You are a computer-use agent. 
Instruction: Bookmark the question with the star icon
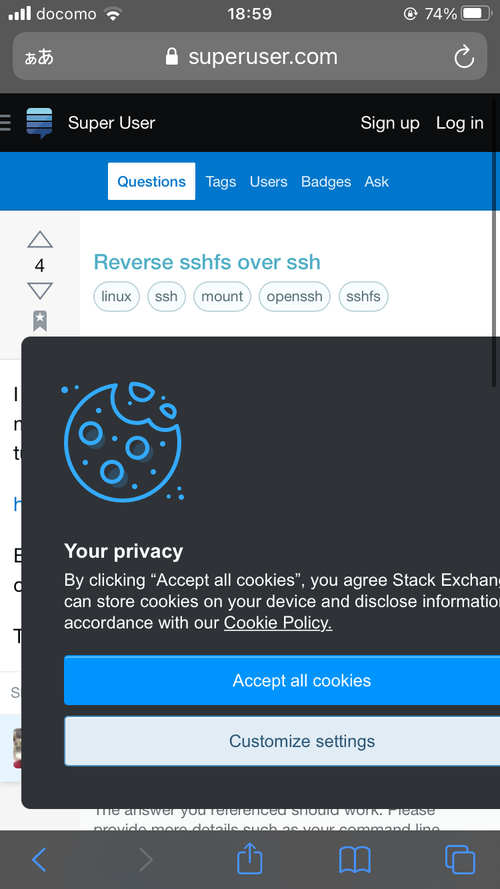point(40,321)
